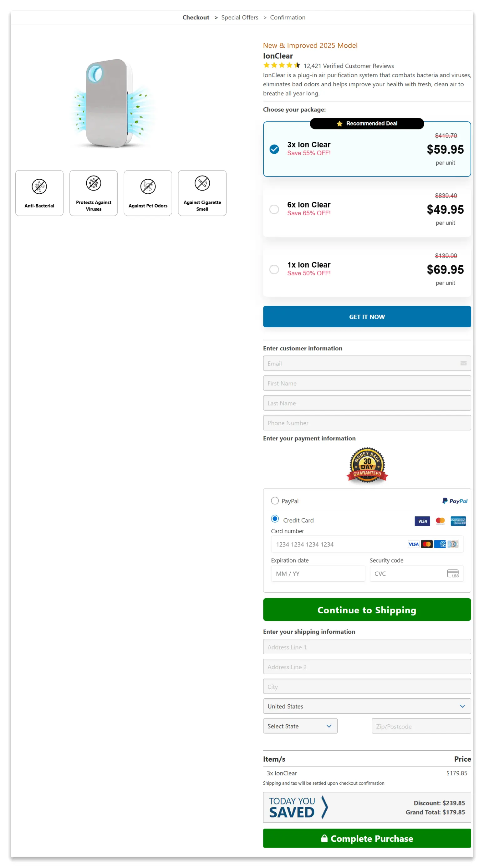Click the PayPal logo
484x868 pixels.
point(455,501)
